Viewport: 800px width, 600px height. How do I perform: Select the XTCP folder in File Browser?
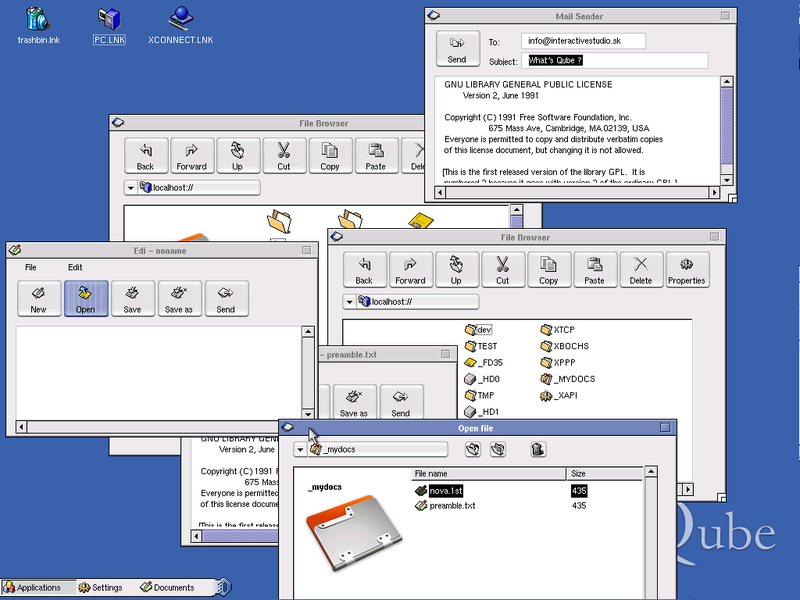(563, 330)
